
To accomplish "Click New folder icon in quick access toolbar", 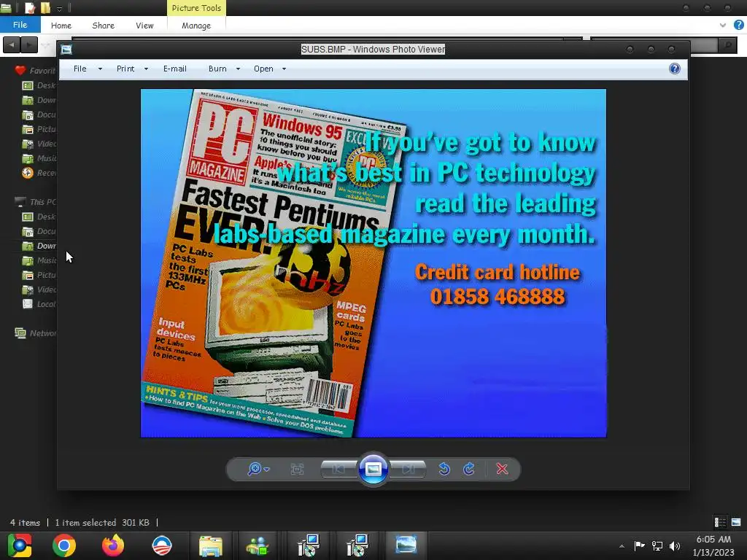I will coord(45,7).
